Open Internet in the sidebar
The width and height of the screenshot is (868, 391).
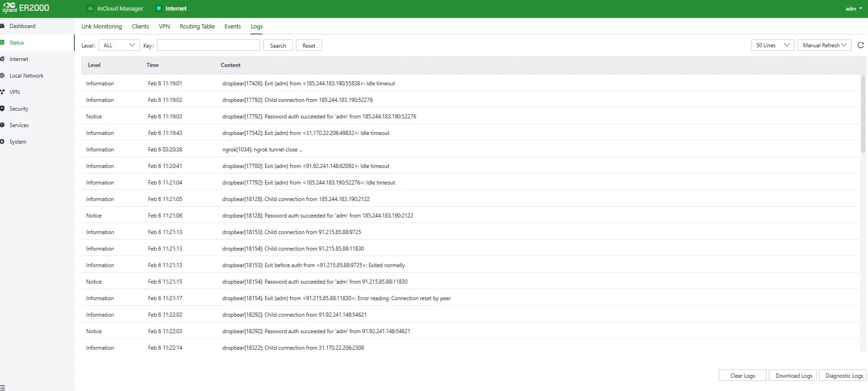[x=19, y=59]
